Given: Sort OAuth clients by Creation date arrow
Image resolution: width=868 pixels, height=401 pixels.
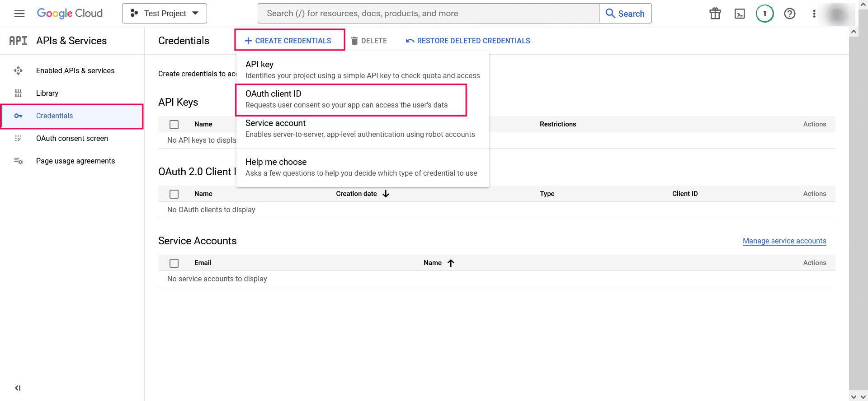Looking at the screenshot, I should pos(386,194).
